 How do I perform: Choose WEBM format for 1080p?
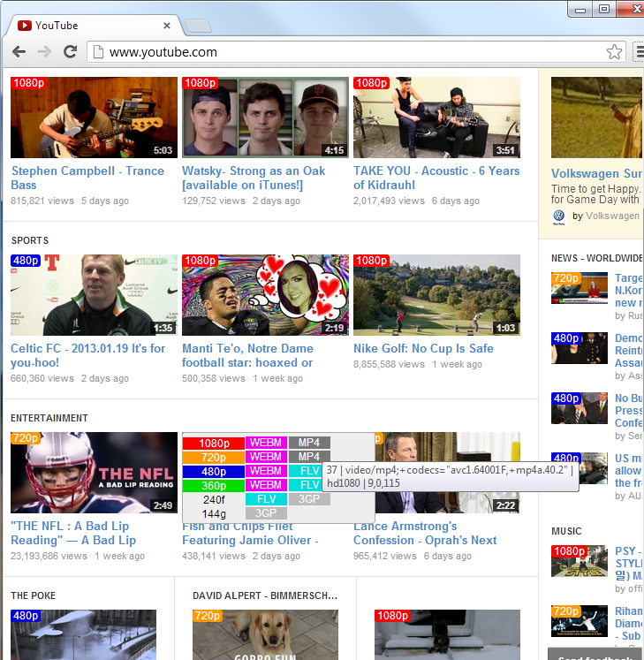[x=266, y=443]
